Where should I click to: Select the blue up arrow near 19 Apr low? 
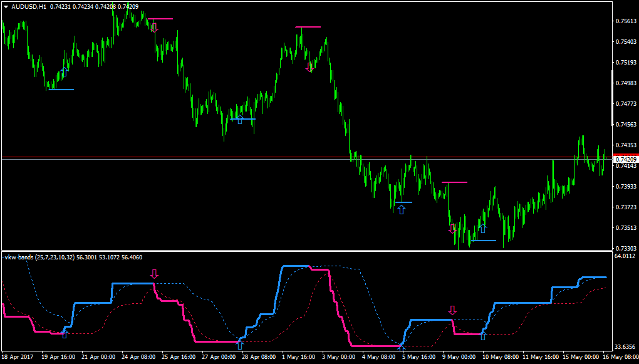(x=64, y=72)
